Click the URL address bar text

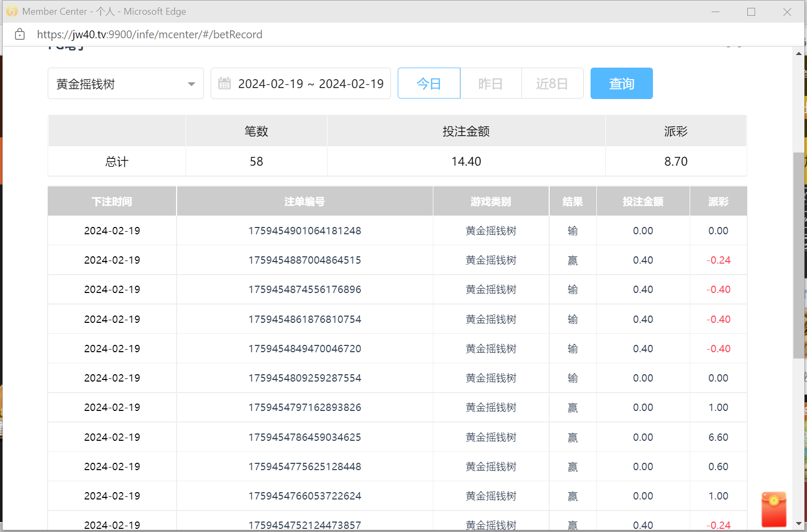tap(149, 35)
